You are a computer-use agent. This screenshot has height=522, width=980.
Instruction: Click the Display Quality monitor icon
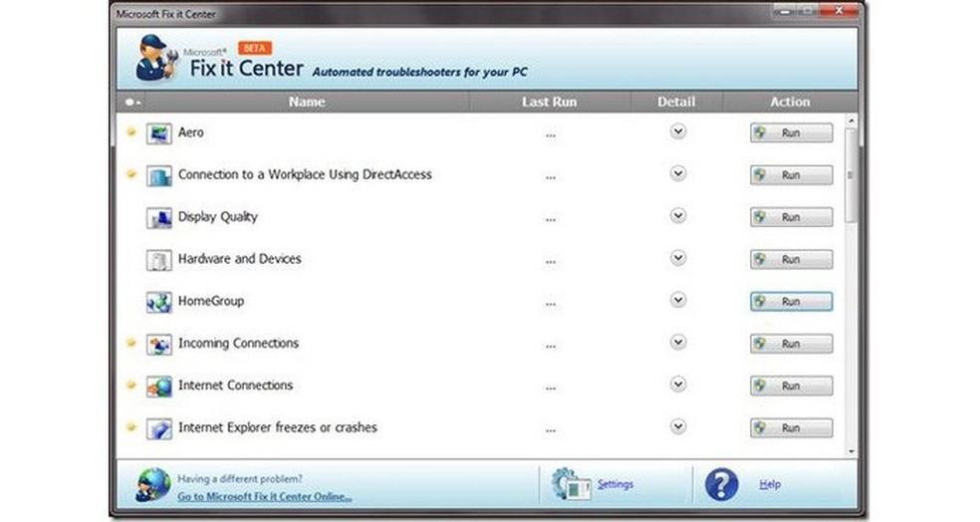tap(158, 217)
